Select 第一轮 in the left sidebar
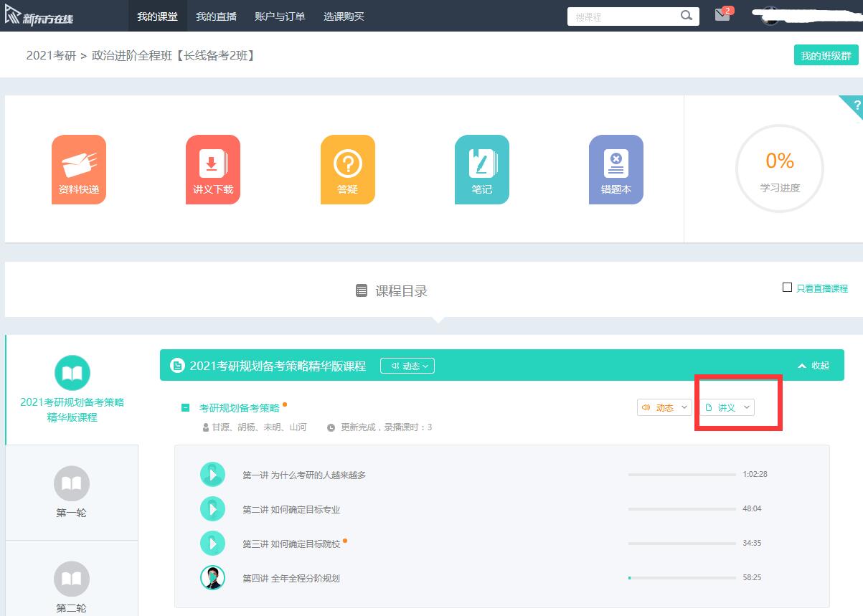 pos(72,492)
